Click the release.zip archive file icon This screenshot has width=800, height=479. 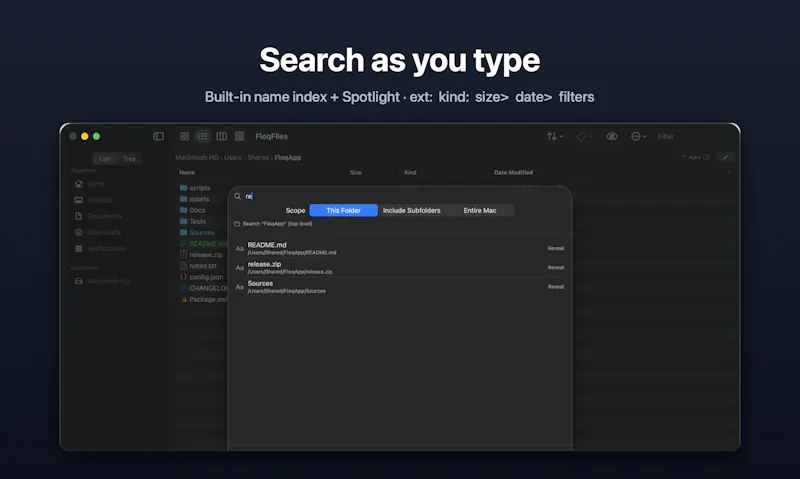click(183, 254)
